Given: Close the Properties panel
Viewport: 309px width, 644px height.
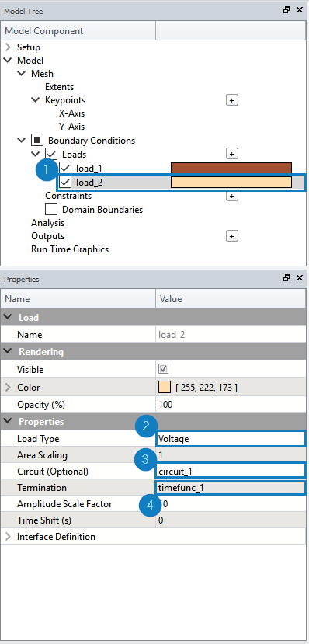Looking at the screenshot, I should pos(300,278).
